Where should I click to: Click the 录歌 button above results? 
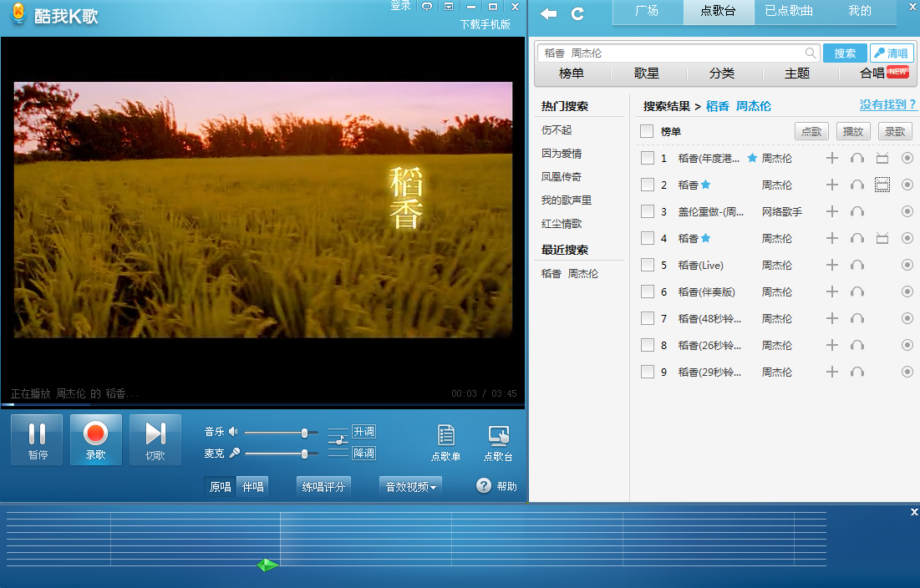click(895, 131)
